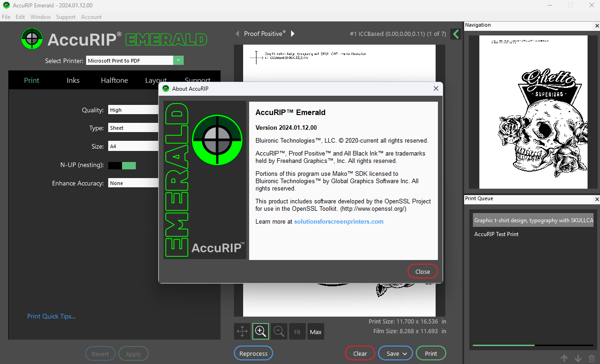
Task: Collapse side panels with green chevron
Action: [x=455, y=34]
